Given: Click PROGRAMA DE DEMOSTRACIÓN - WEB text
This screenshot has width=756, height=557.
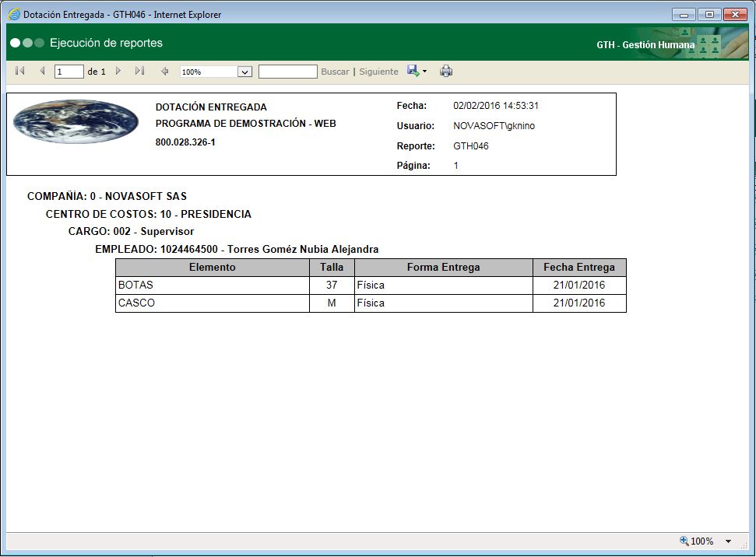Looking at the screenshot, I should [x=246, y=124].
